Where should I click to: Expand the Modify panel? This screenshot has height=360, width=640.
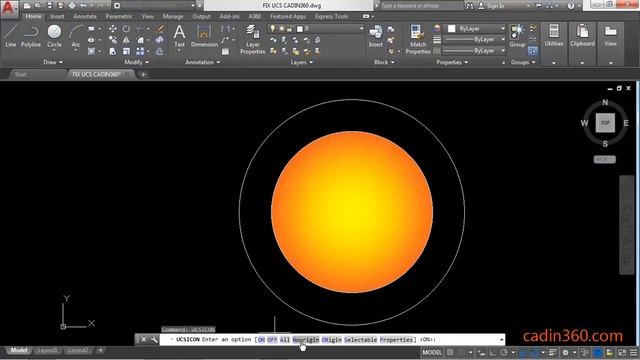point(137,62)
